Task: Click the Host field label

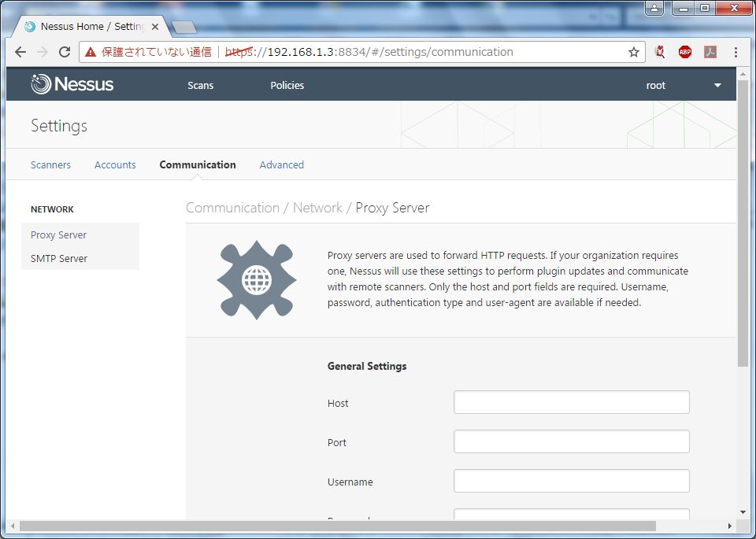Action: click(338, 403)
